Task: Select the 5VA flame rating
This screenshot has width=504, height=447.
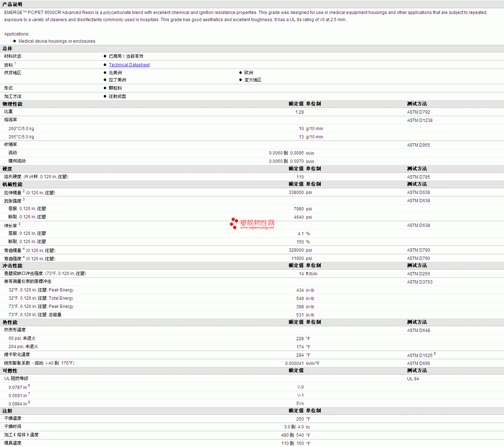Action: [x=300, y=404]
